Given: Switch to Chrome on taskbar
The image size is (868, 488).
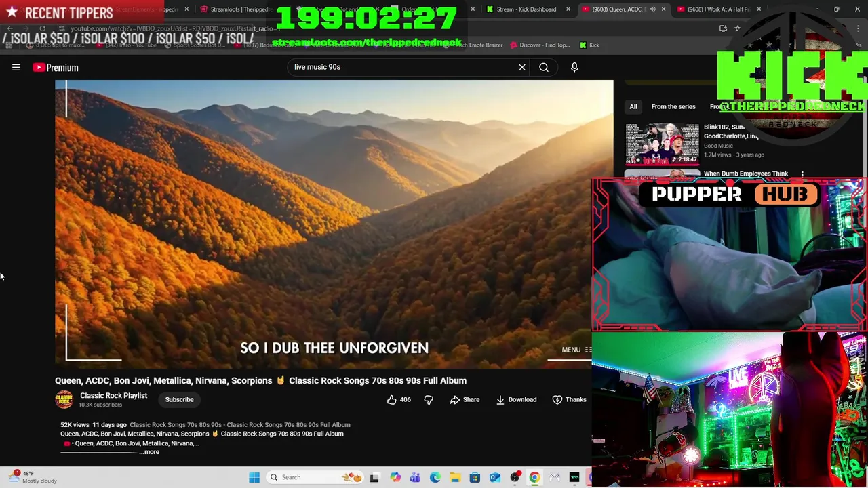Looking at the screenshot, I should pyautogui.click(x=534, y=477).
